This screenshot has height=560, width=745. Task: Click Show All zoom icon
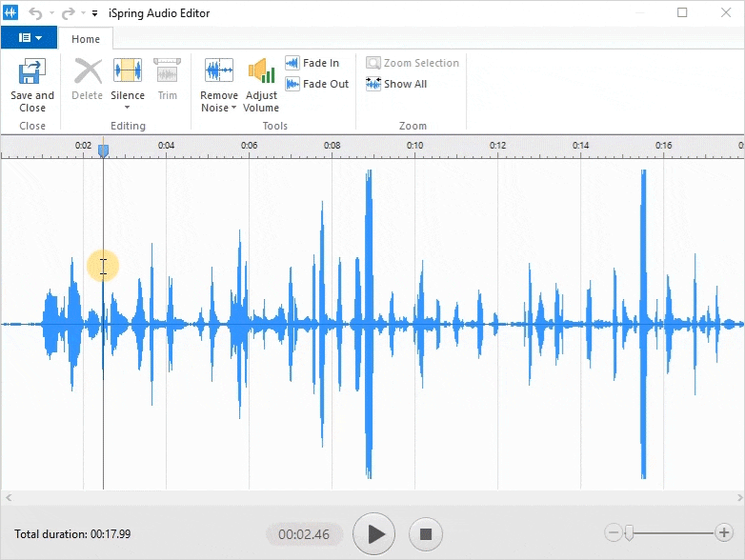[x=373, y=84]
